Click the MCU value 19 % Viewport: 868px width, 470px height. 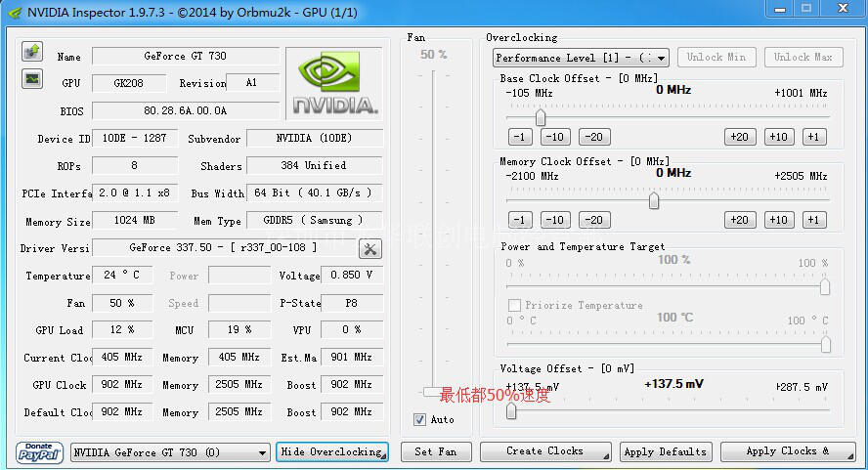click(239, 329)
